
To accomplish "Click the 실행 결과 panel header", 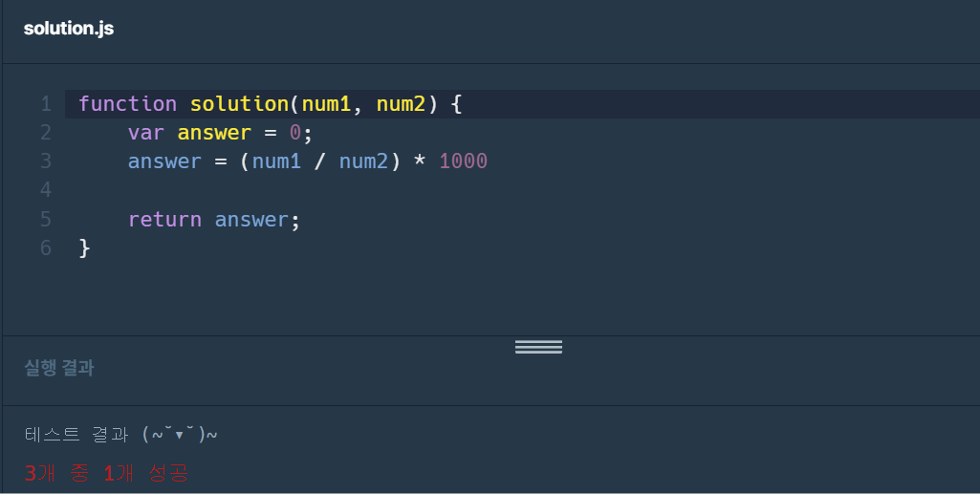I will pyautogui.click(x=59, y=368).
